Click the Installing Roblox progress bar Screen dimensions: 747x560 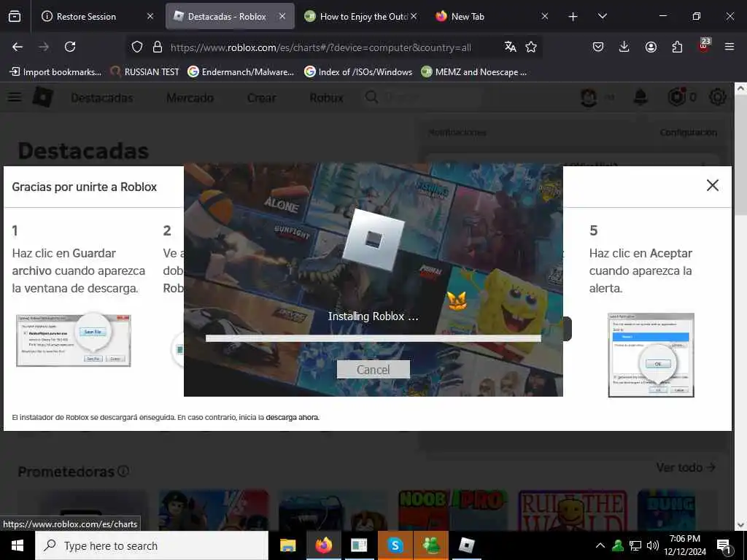pyautogui.click(x=373, y=338)
